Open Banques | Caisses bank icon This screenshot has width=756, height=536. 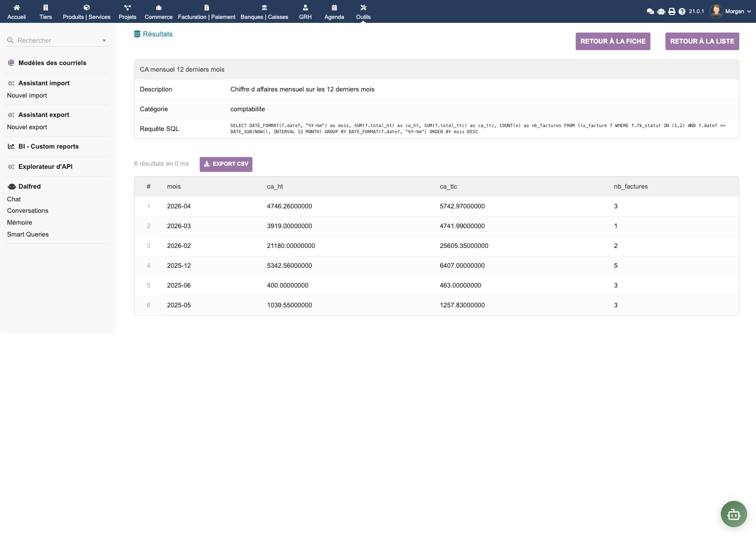[x=264, y=7]
